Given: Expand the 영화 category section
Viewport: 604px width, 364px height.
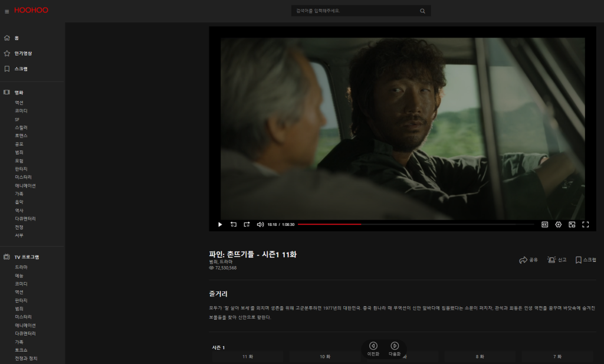Looking at the screenshot, I should (x=21, y=91).
